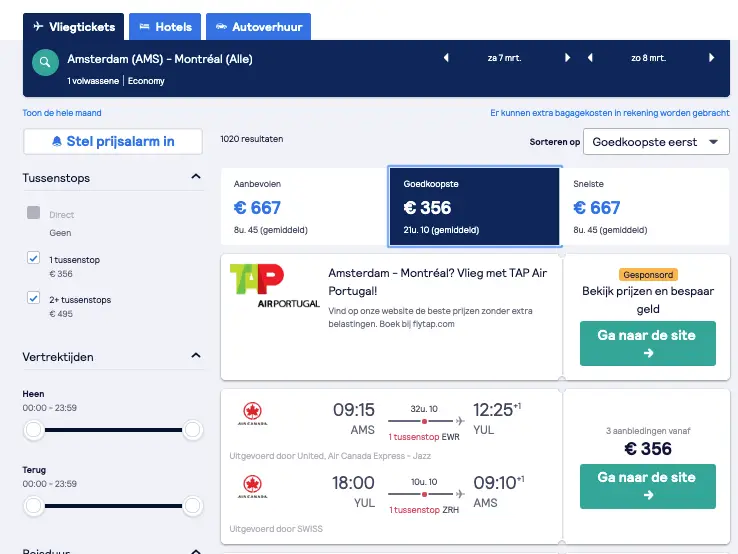Advance return date past zo 8 mrt.
Screen dimensions: 738x554
(x=711, y=58)
